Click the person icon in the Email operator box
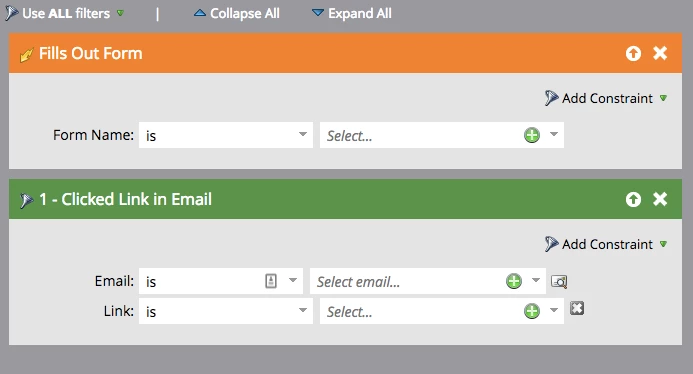The image size is (693, 374). click(271, 281)
